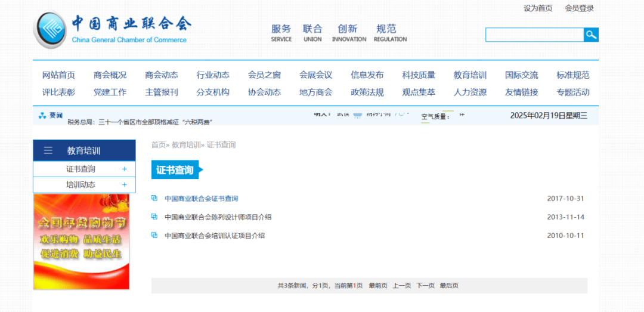Expand the 证书查询 sidebar plus sign

click(124, 169)
